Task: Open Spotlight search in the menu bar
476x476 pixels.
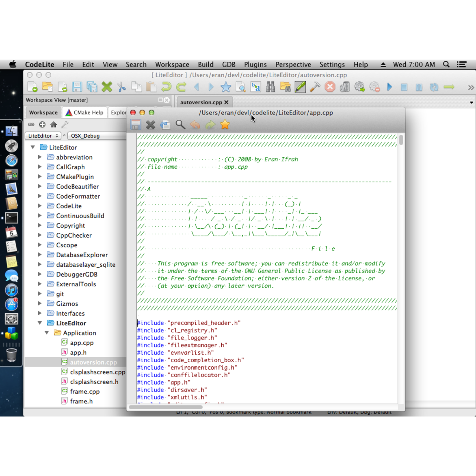Action: (x=446, y=64)
